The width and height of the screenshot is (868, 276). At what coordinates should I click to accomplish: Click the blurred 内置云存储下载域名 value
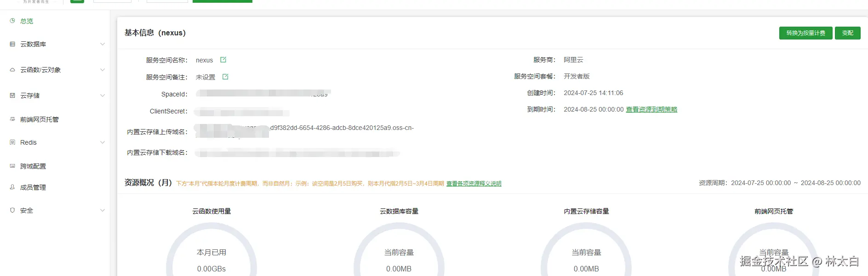tap(297, 153)
